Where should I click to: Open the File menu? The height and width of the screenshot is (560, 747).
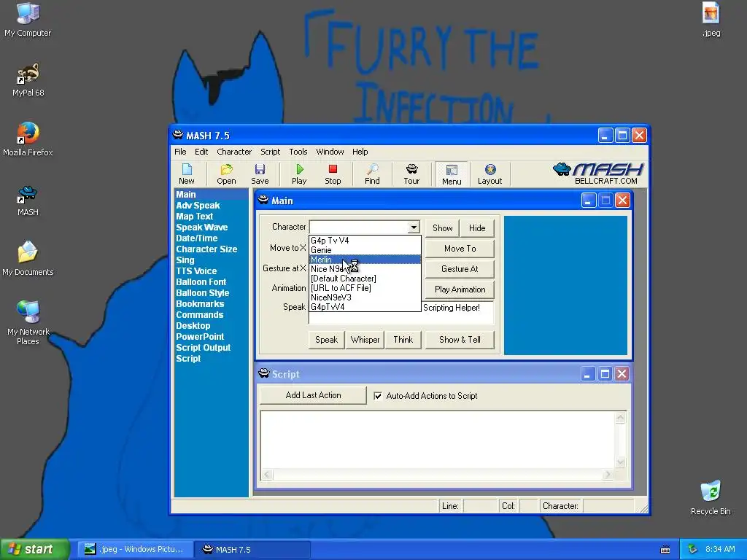click(180, 152)
